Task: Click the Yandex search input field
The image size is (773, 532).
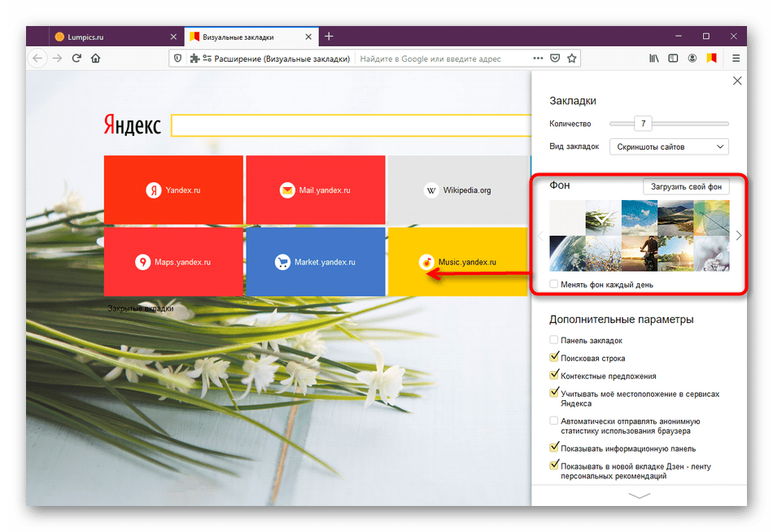Action: (x=351, y=125)
